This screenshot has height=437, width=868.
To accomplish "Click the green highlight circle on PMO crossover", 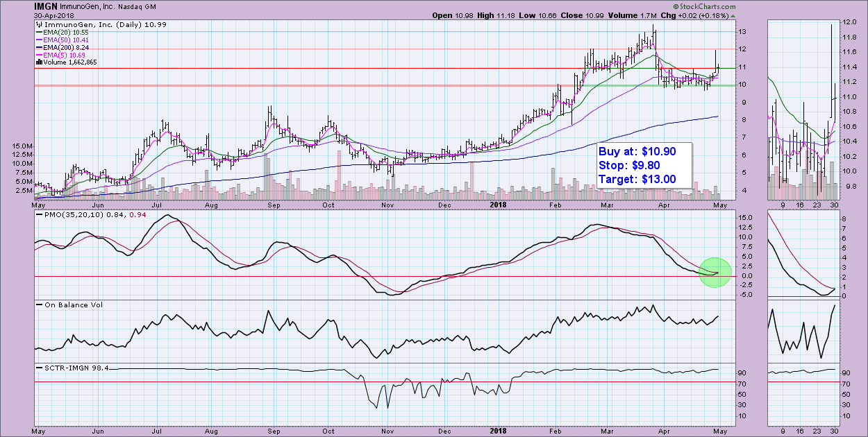I will pyautogui.click(x=714, y=273).
